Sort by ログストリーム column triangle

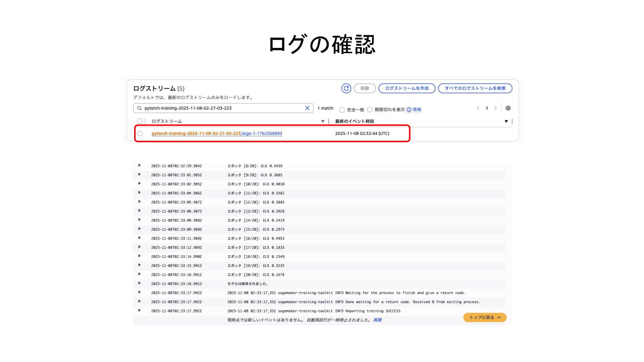[323, 122]
